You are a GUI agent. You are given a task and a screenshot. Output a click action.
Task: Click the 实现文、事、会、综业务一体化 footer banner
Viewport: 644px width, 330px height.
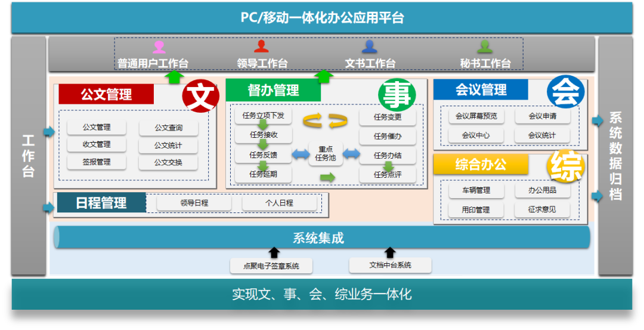click(322, 294)
